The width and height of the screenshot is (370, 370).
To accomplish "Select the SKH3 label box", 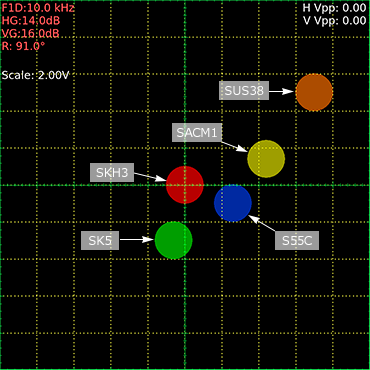I will point(112,172).
